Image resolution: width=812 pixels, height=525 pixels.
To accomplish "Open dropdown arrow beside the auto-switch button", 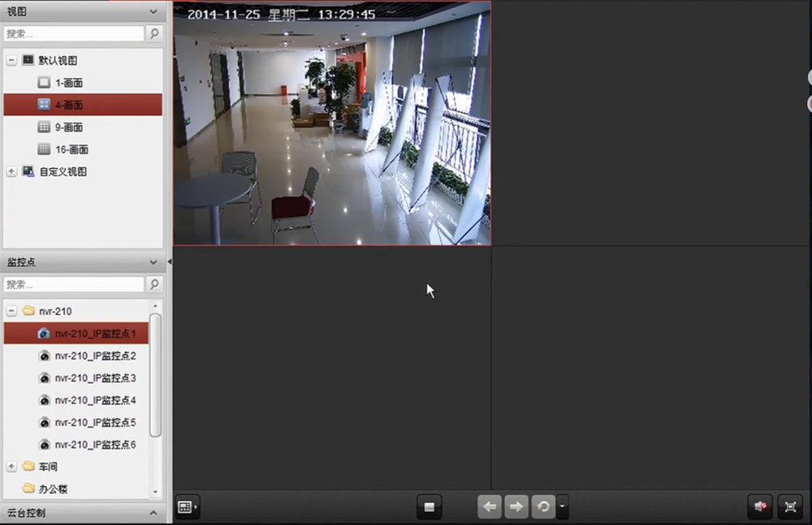I will click(562, 507).
